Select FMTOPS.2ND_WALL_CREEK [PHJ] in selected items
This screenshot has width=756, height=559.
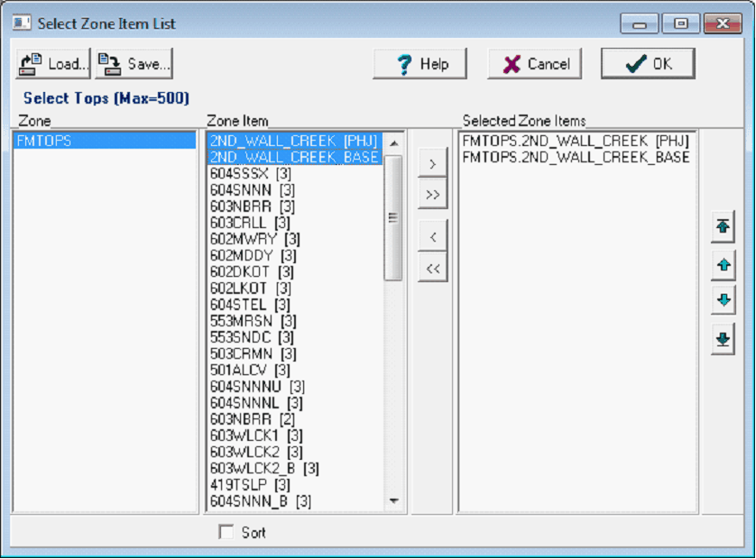(574, 141)
